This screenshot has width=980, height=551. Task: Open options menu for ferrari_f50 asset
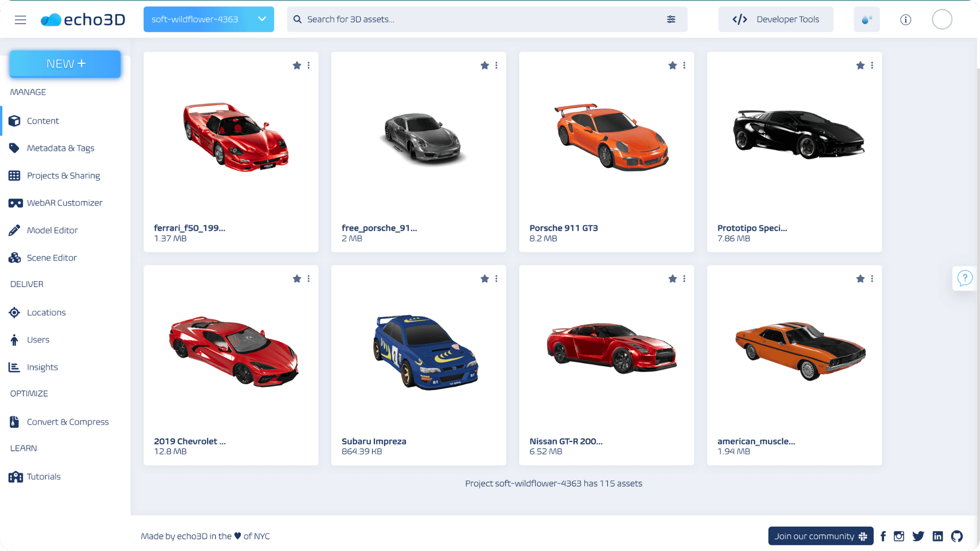(308, 65)
